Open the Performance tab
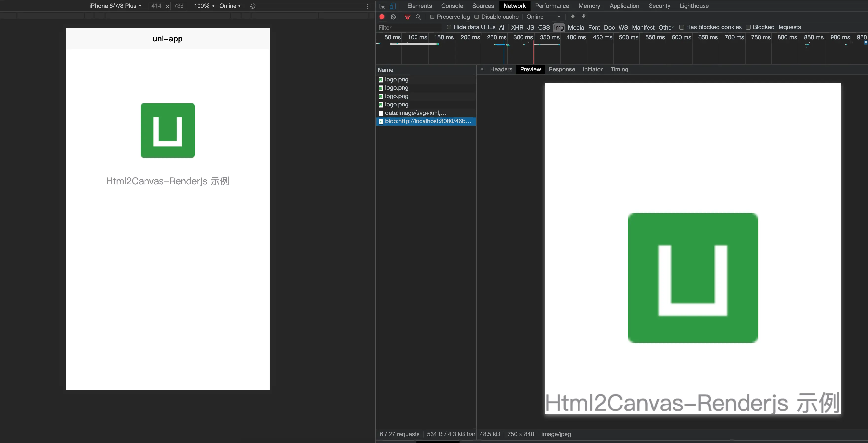Screen dimensions: 868x443 tap(552, 6)
